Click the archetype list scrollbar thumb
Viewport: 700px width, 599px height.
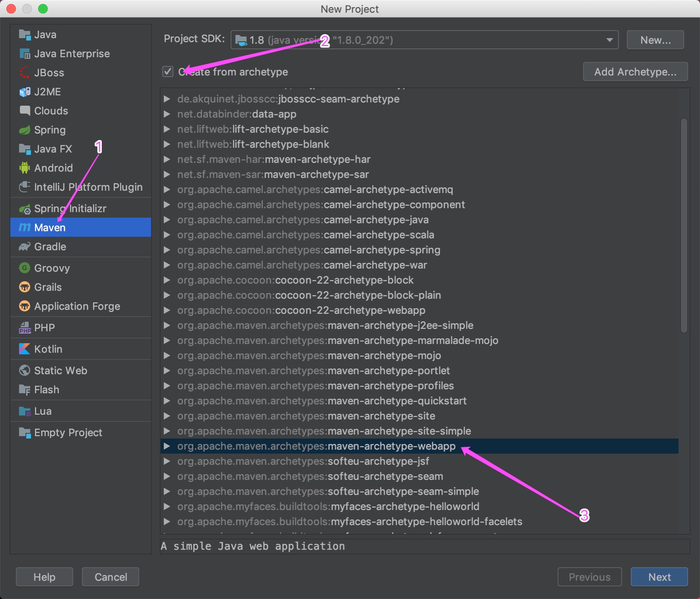point(684,225)
